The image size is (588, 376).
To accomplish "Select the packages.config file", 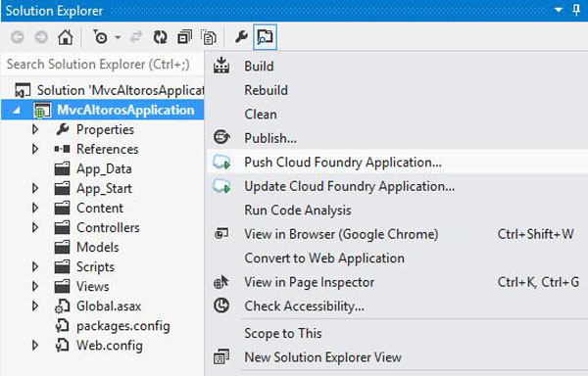I will (x=123, y=326).
